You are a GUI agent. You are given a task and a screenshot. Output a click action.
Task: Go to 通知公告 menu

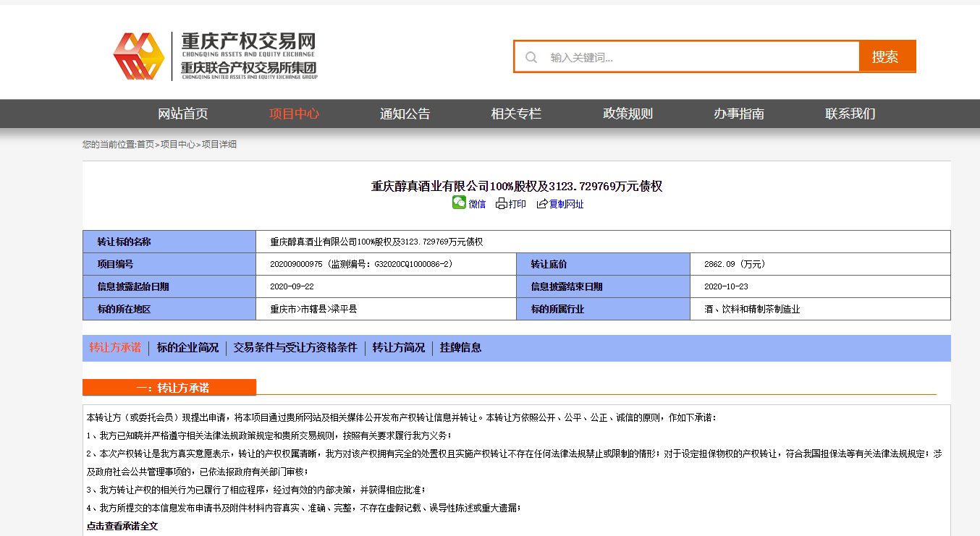(x=405, y=114)
